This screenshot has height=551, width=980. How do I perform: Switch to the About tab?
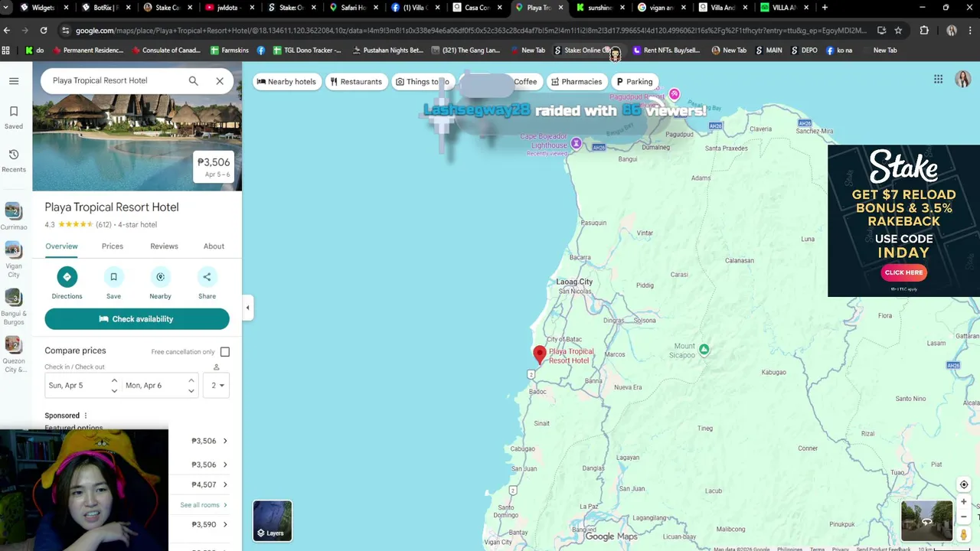tap(214, 246)
